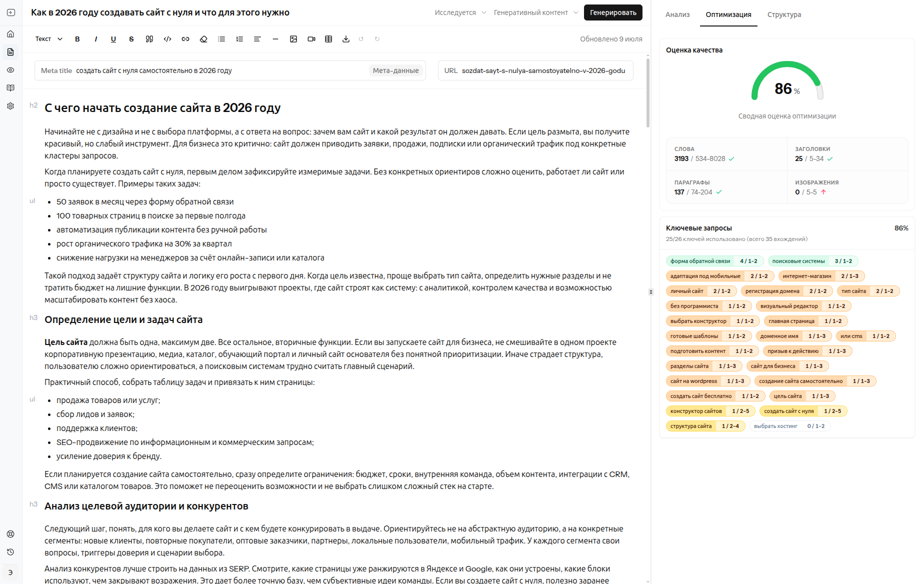
Task: Open the Текст style dropdown
Action: point(49,39)
